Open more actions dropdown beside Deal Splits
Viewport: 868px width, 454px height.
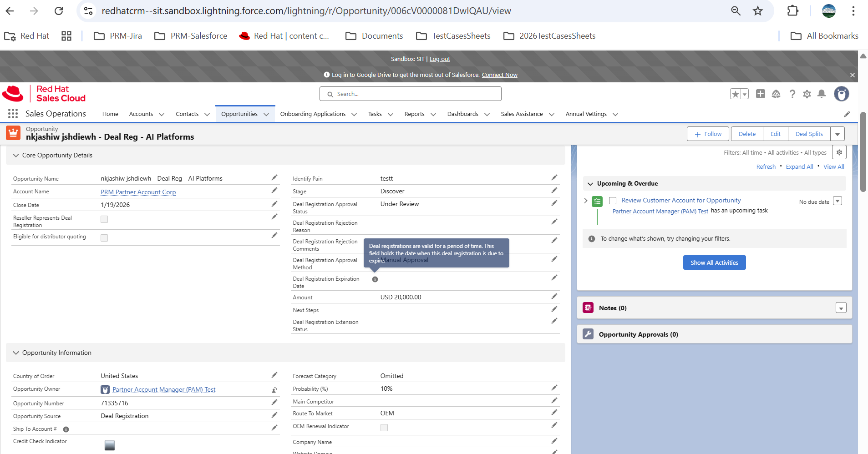(x=838, y=134)
